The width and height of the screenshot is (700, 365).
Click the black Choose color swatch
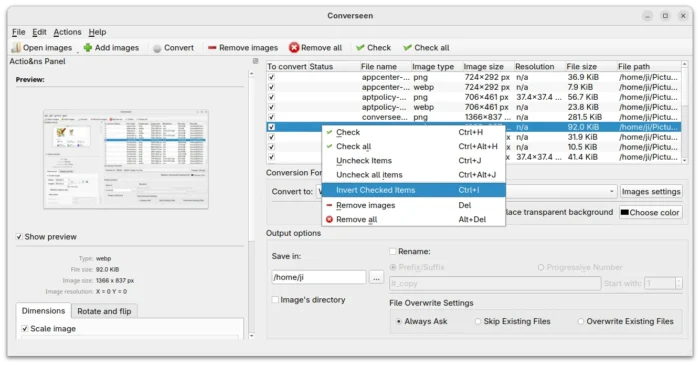(625, 212)
